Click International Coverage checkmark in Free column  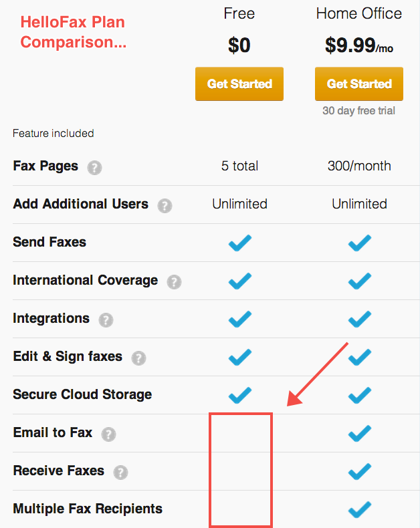tap(239, 281)
